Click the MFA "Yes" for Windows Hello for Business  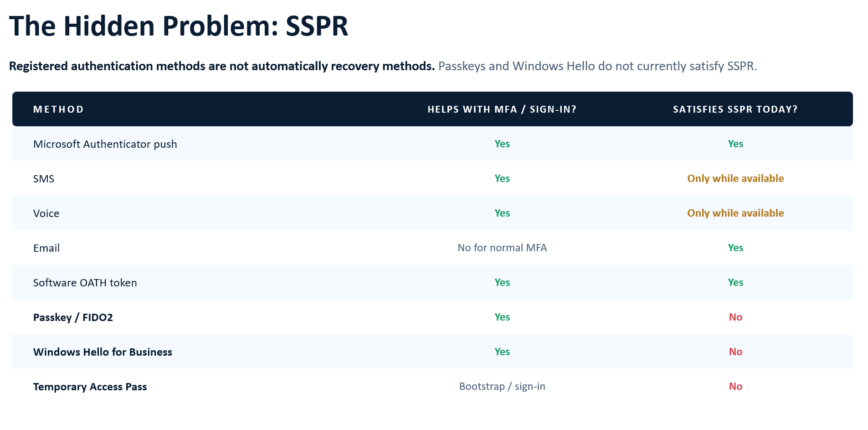502,352
